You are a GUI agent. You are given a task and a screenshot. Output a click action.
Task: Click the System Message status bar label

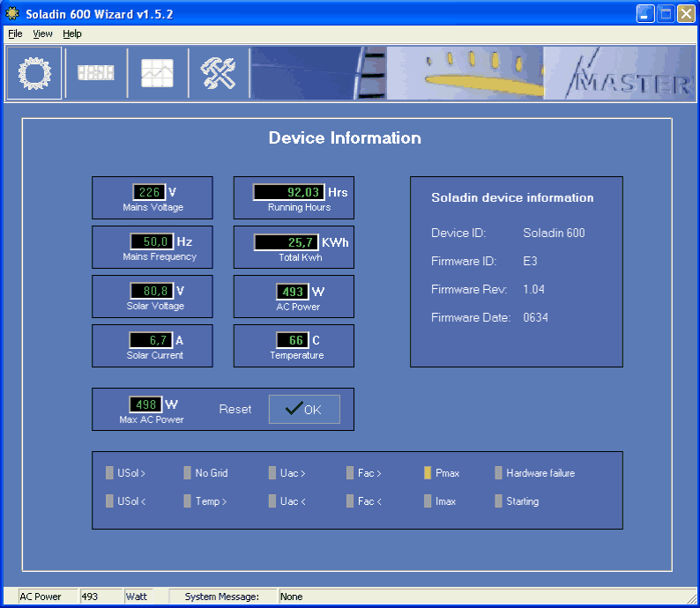(222, 597)
